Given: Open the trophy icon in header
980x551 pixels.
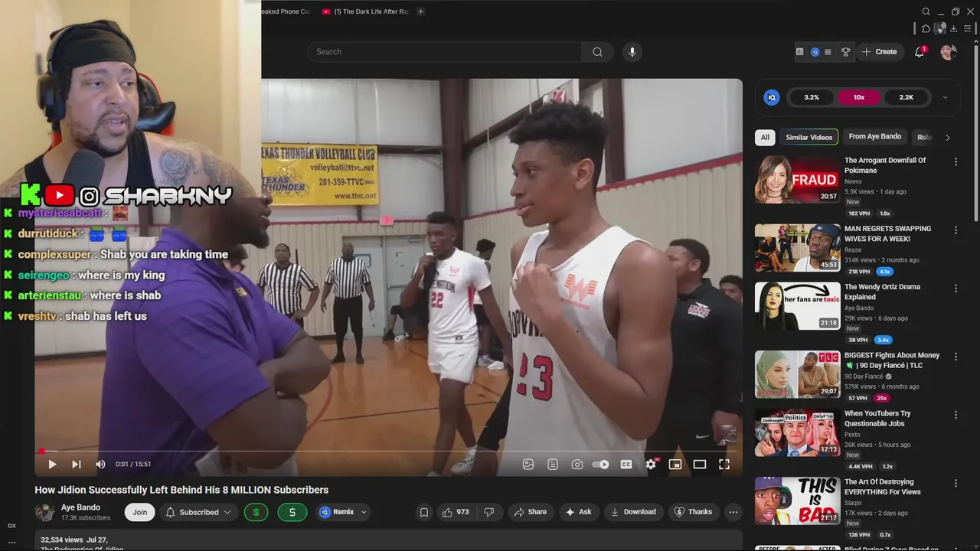Looking at the screenshot, I should (x=846, y=52).
